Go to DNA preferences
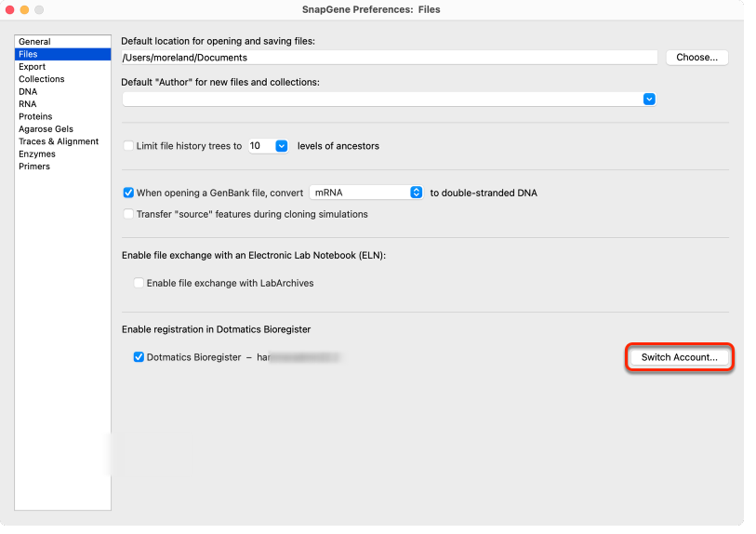756x534 pixels. (28, 91)
